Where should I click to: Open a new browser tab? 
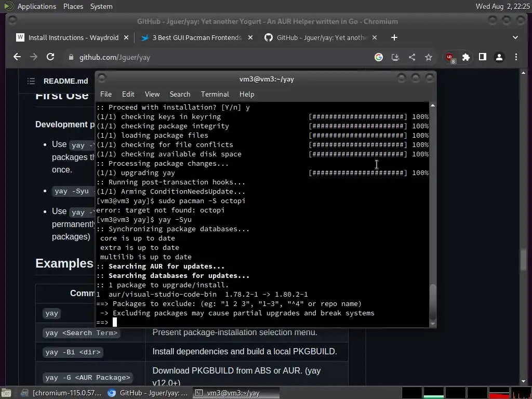(x=394, y=37)
